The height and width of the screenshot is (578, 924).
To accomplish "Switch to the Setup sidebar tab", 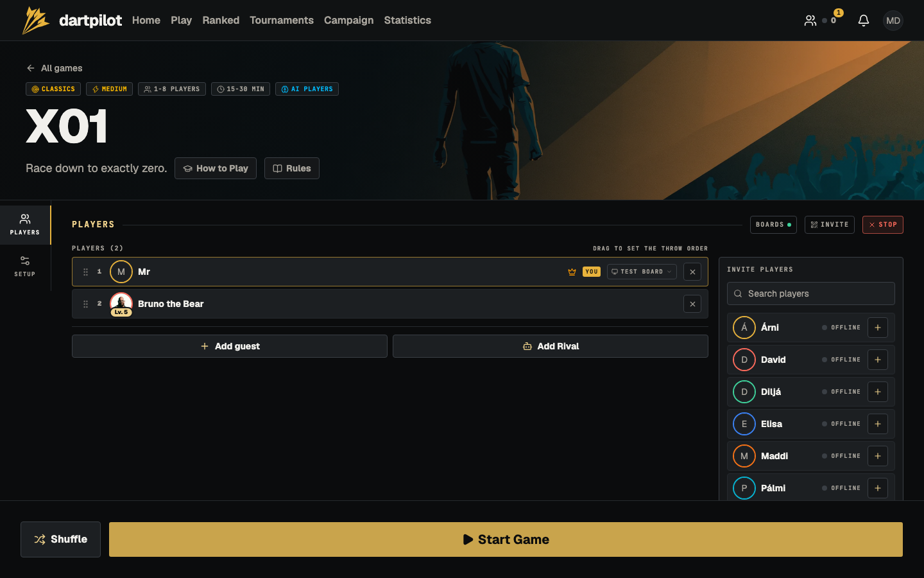I will click(x=25, y=267).
